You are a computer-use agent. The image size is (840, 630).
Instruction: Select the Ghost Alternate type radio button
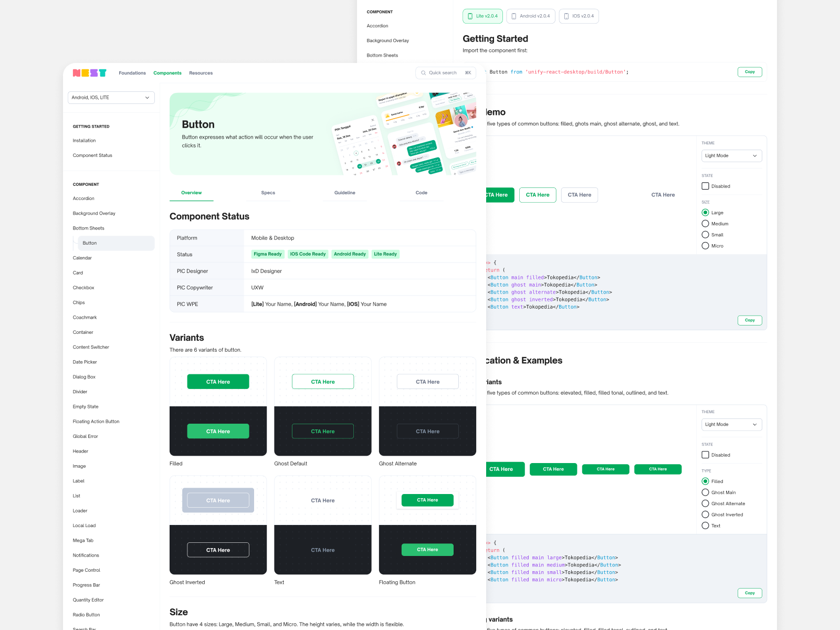tap(705, 503)
